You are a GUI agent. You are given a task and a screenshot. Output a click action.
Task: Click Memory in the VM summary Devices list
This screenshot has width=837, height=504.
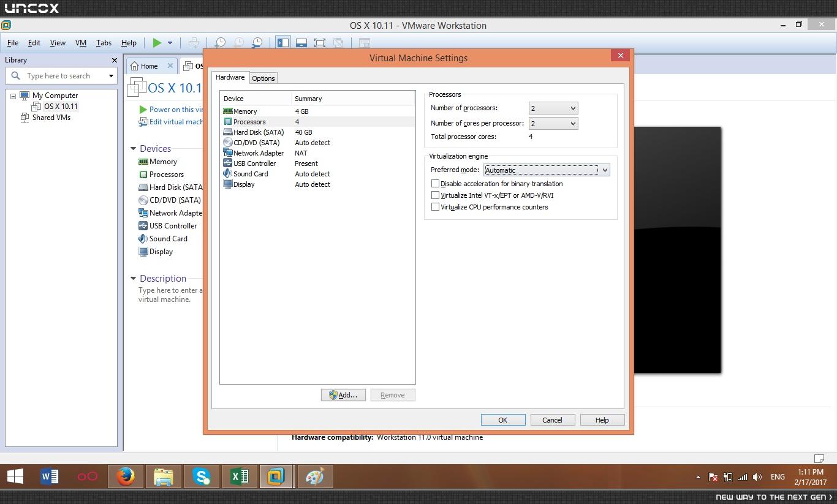pyautogui.click(x=163, y=162)
